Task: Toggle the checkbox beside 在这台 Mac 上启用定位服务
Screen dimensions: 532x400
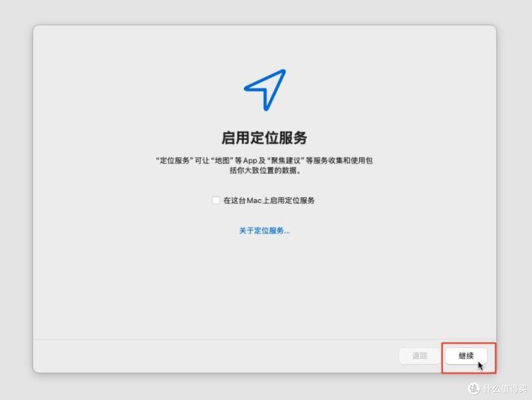Action: (x=216, y=200)
